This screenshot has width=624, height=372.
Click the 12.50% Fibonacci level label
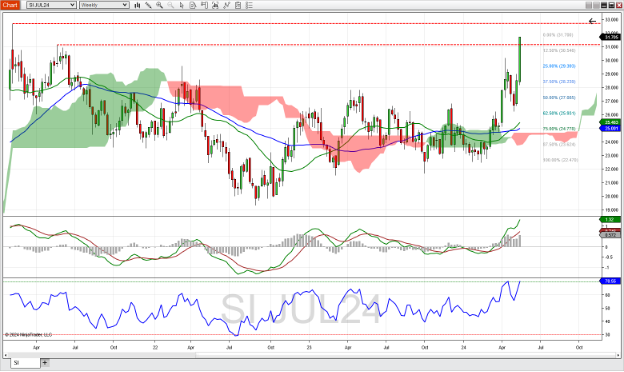[559, 51]
